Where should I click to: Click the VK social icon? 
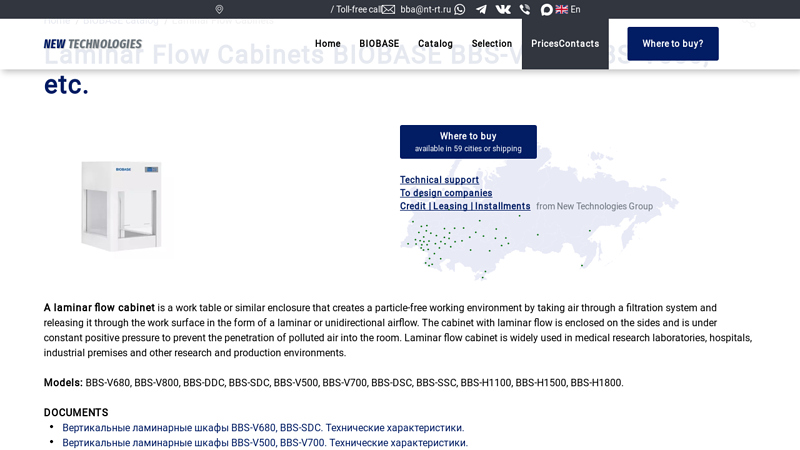click(x=503, y=9)
